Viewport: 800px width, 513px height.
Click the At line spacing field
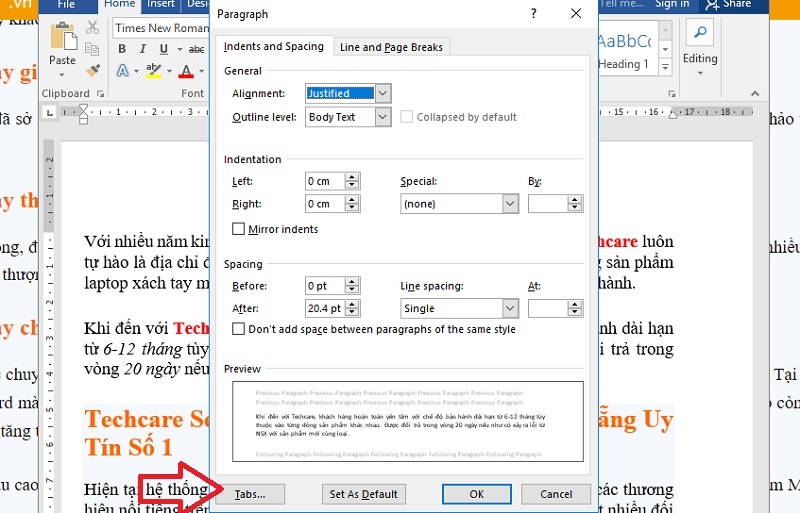pyautogui.click(x=548, y=308)
